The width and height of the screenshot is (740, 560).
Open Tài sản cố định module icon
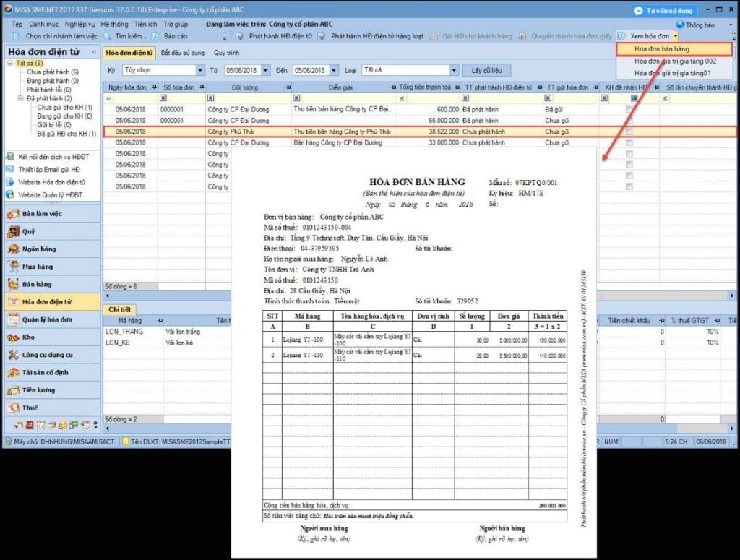pos(13,373)
